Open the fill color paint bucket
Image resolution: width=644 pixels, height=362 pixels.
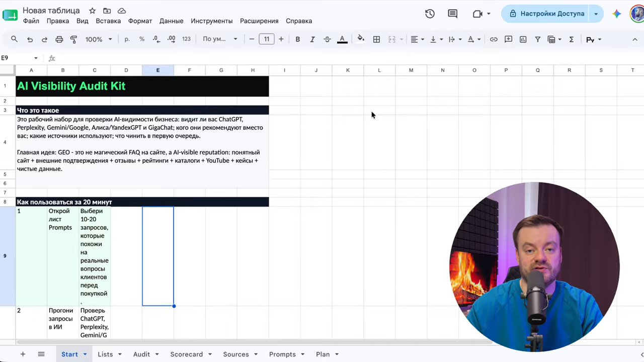coord(361,39)
